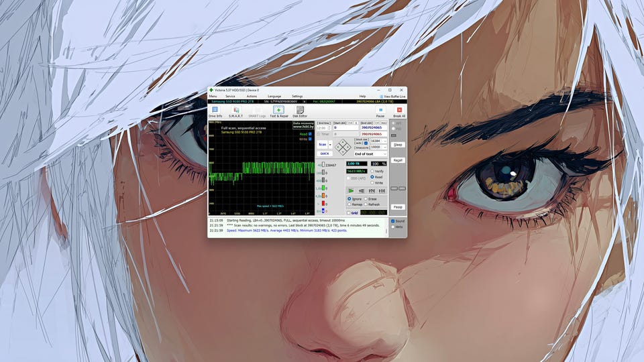Toggle the Write checkbox on the graph
This screenshot has width=644, height=362.
tap(310, 139)
